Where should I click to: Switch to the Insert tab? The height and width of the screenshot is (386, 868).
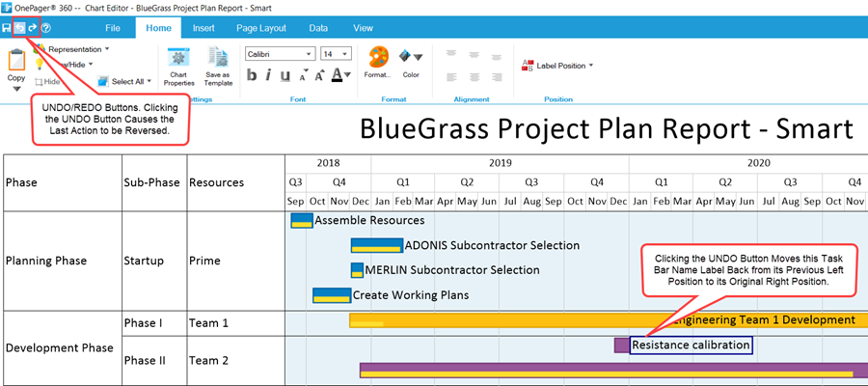click(x=203, y=28)
